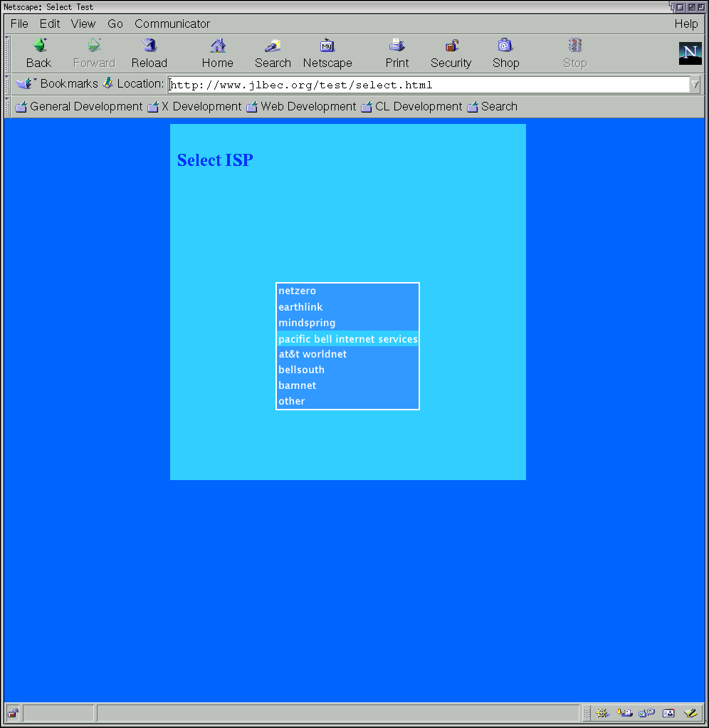Select earthlink in the ISP list
The image size is (709, 728).
tap(347, 307)
